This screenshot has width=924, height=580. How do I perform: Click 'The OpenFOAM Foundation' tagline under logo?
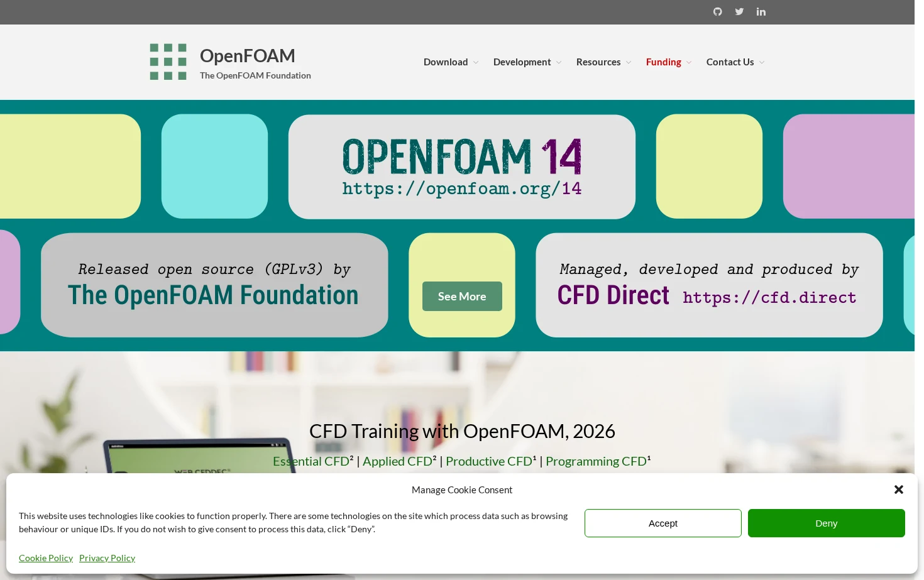click(255, 75)
